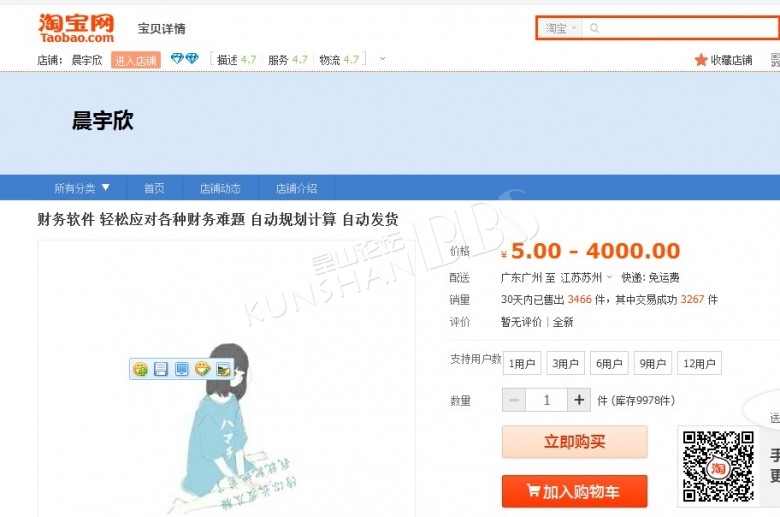
Task: Click the add-emoticon smiley icon in the floating toolbar
Action: click(140, 369)
